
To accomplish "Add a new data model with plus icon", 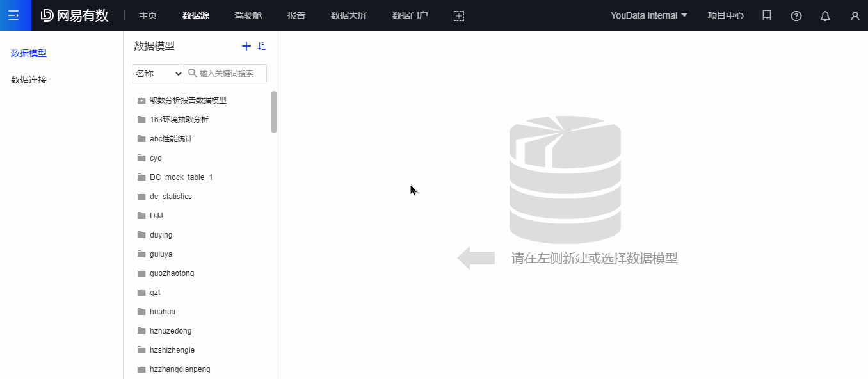I will [246, 46].
